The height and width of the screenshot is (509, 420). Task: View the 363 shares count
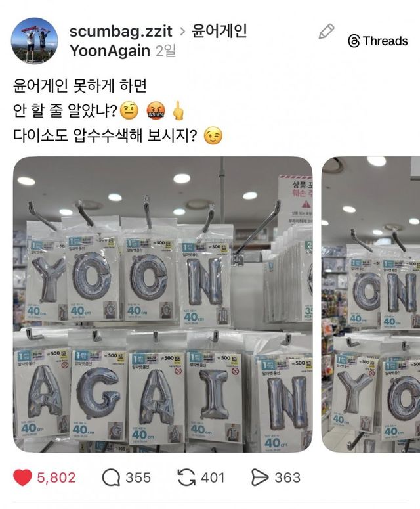pos(287,477)
